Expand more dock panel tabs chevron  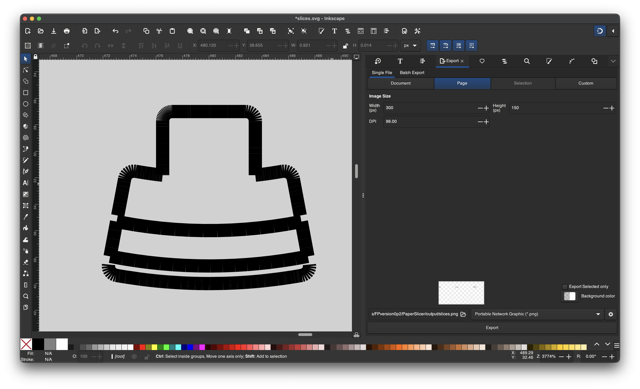(x=613, y=61)
